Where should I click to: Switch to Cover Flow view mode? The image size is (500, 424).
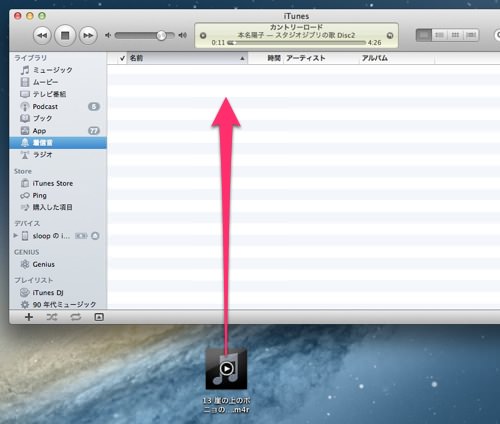[471, 35]
